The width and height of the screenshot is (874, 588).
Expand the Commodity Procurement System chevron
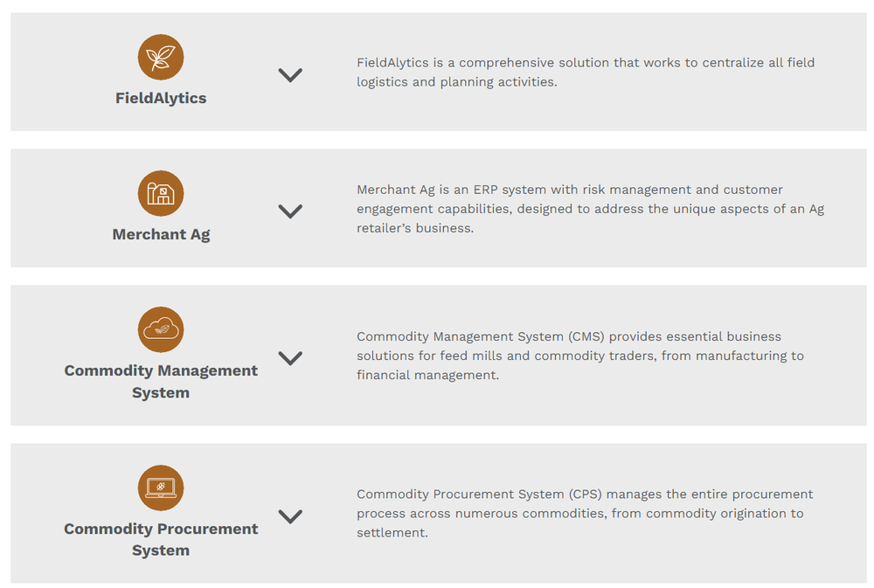click(x=290, y=516)
